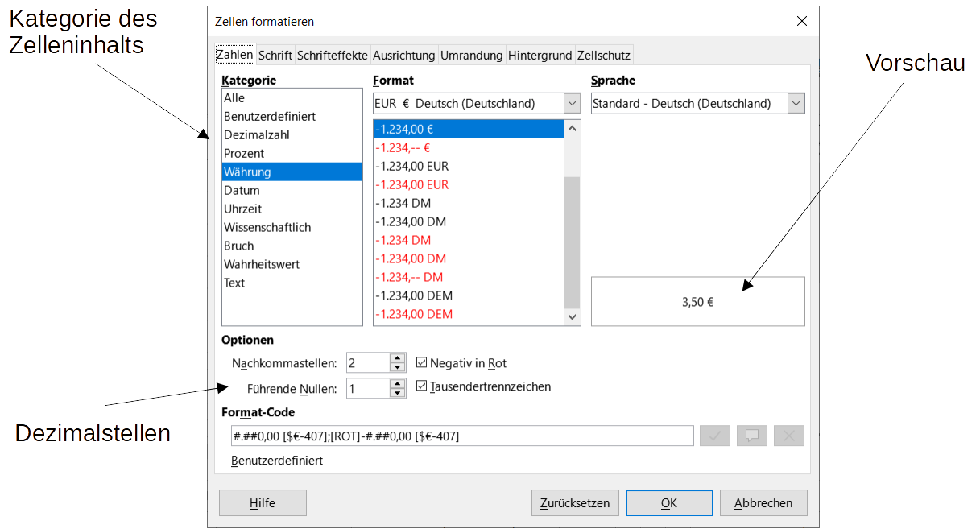Viewport: 980px width, 529px height.
Task: Click into the Format-Code text field
Action: pos(461,436)
